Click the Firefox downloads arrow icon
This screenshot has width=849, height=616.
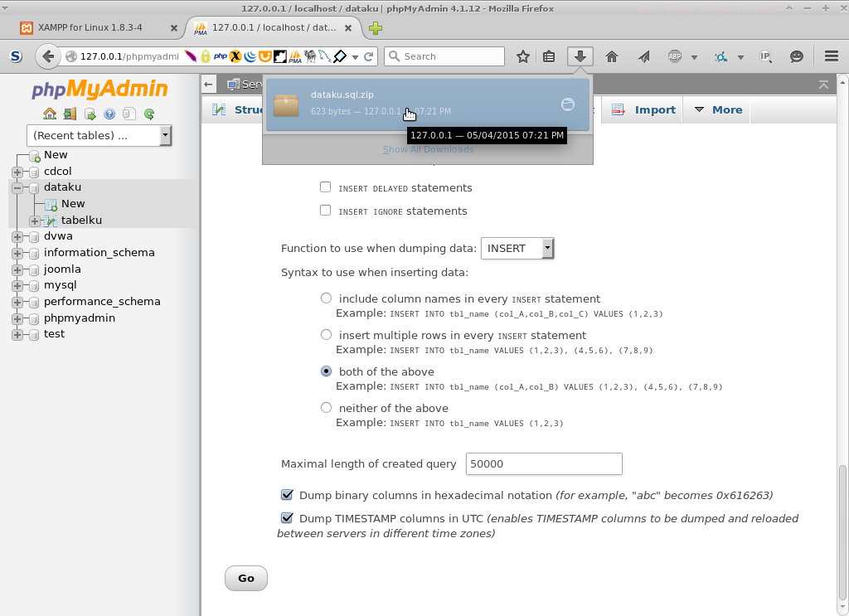[580, 56]
